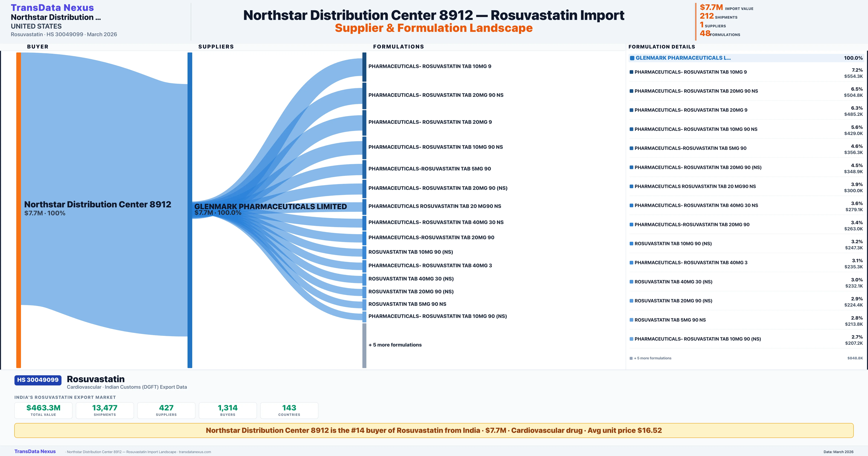
Task: Select the ROSUVASTATIN TAB 20MG 90 NS Sankey label
Action: point(436,95)
